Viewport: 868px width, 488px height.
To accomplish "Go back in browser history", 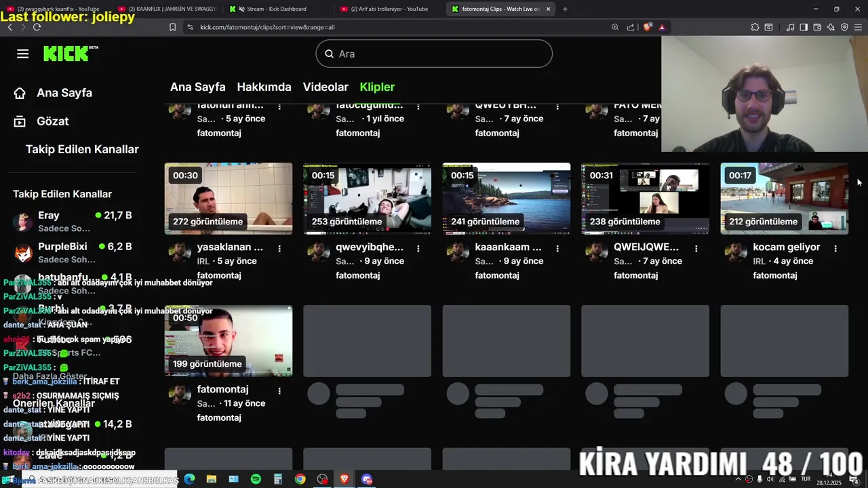I will tap(9, 27).
